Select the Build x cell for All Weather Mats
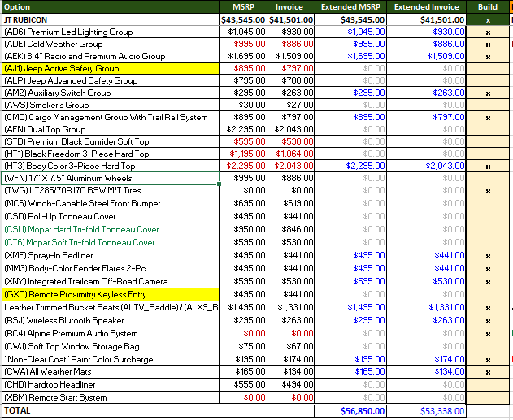Image resolution: width=513 pixels, height=420 pixels. click(x=488, y=371)
